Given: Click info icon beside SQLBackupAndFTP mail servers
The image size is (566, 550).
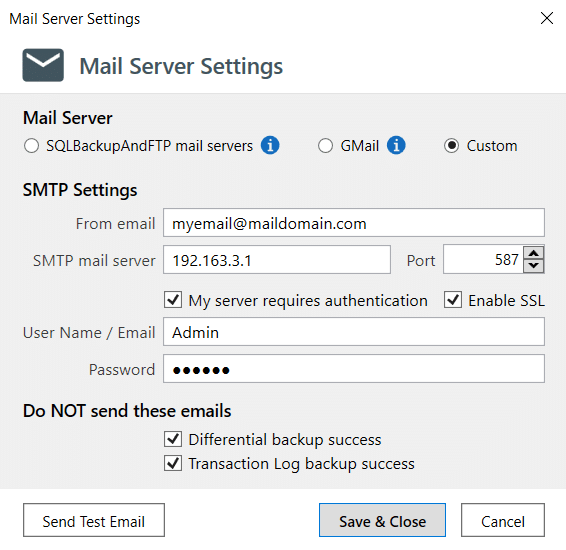Looking at the screenshot, I should click(270, 145).
